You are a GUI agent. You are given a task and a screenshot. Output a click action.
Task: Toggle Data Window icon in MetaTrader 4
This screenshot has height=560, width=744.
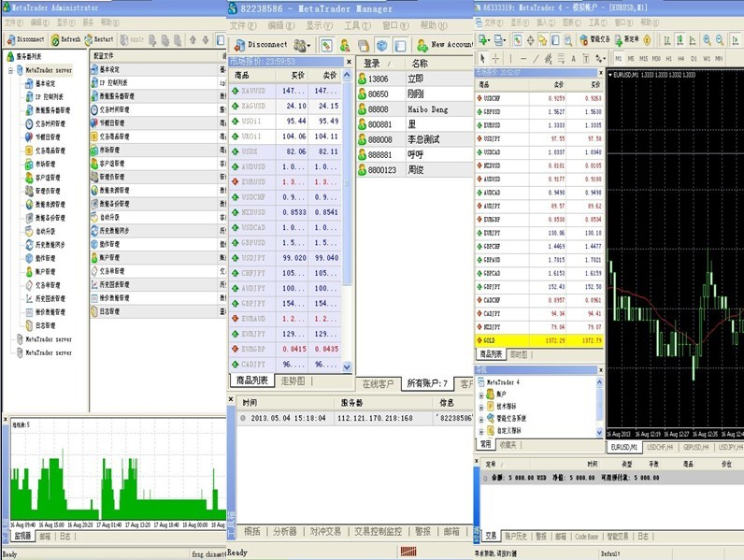click(530, 40)
